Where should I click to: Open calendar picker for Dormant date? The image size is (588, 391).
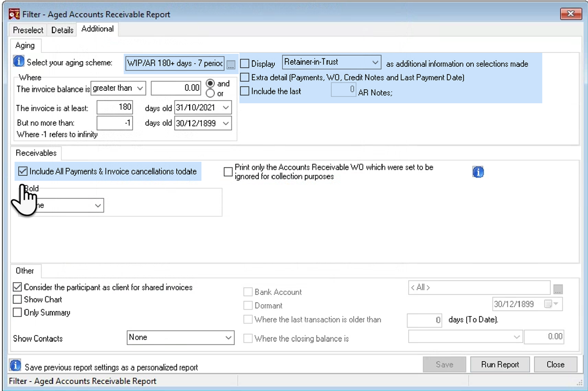(551, 304)
